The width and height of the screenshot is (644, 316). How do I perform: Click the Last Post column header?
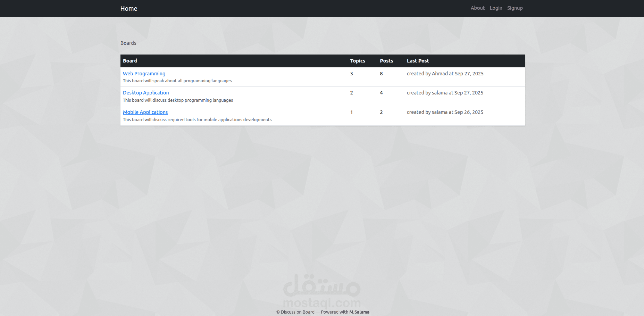point(418,61)
